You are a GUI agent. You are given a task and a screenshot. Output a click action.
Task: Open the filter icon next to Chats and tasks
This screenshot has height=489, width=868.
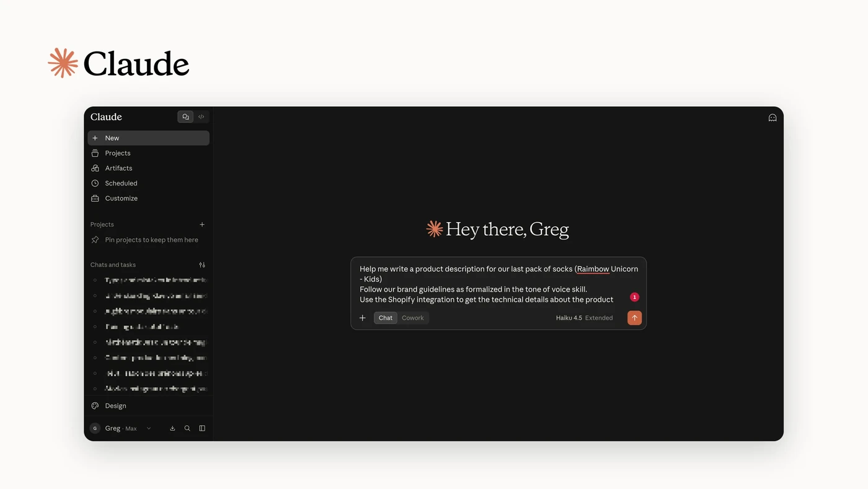click(202, 265)
